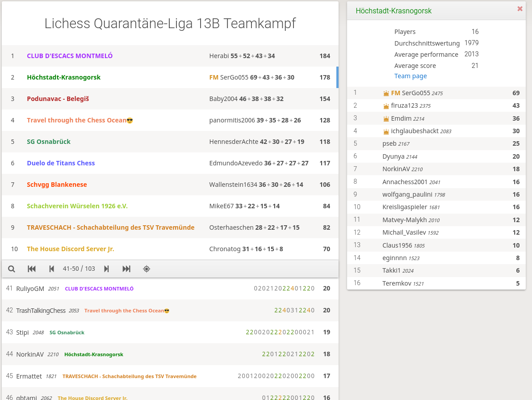This screenshot has width=532, height=400.
Task: Click EdmundoAzevedo in Duelo de Titans row
Action: click(x=236, y=163)
